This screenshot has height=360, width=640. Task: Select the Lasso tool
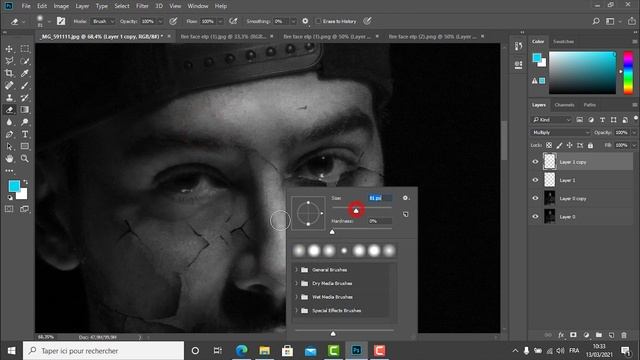pyautogui.click(x=9, y=61)
